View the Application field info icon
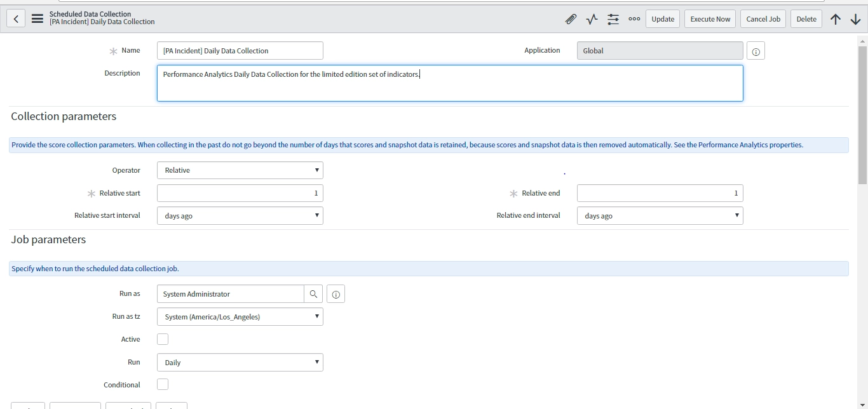Image resolution: width=868 pixels, height=409 pixels. (756, 50)
